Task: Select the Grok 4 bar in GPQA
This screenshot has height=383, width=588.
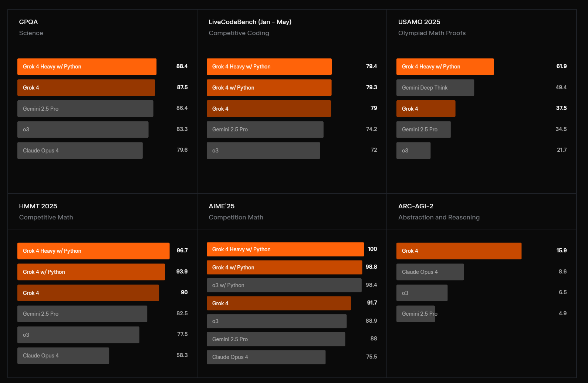Action: [x=86, y=88]
